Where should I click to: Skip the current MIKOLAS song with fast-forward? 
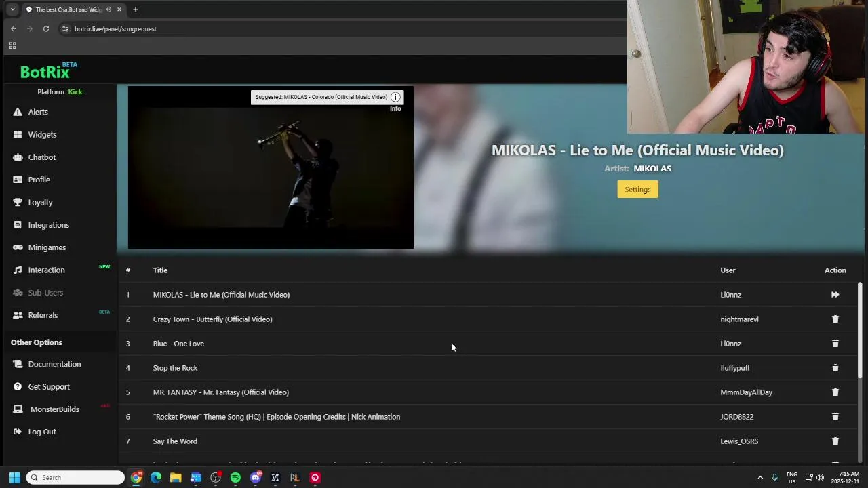coord(835,295)
